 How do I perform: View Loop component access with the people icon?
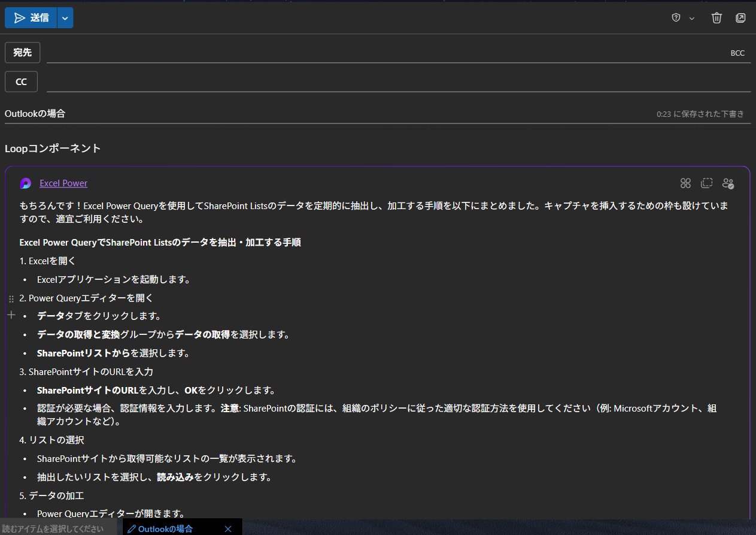728,183
